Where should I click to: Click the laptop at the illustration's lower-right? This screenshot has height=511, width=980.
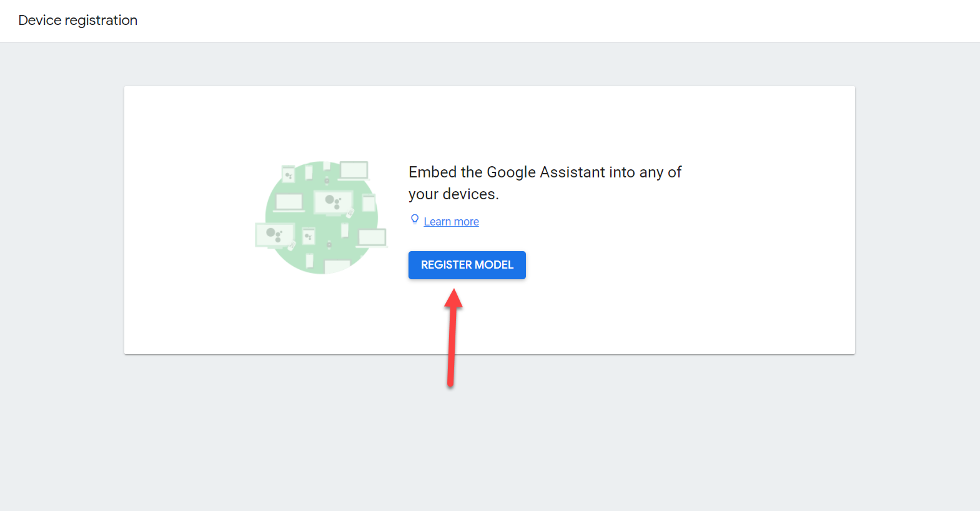(372, 237)
